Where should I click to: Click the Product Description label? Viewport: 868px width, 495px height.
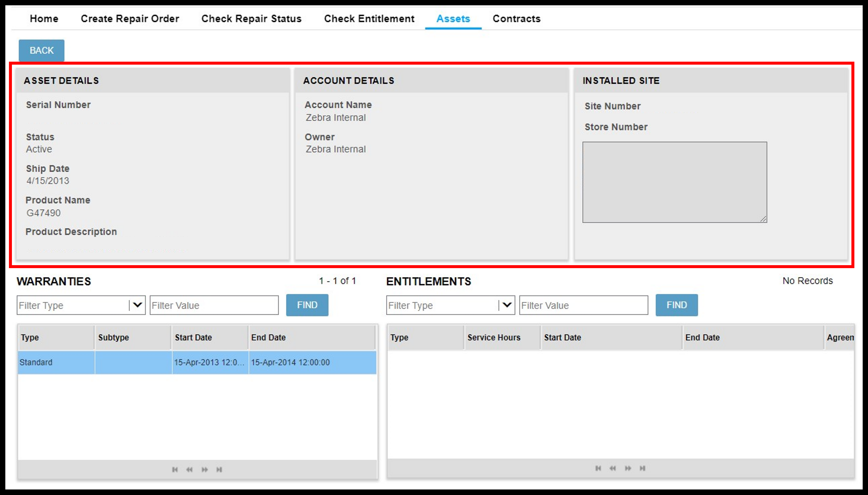click(71, 232)
